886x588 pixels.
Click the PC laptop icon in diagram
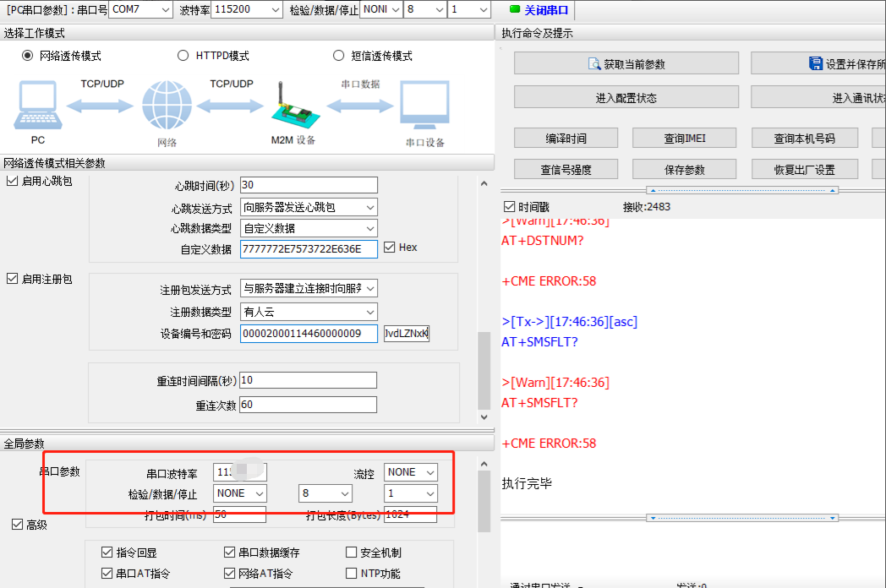click(38, 105)
